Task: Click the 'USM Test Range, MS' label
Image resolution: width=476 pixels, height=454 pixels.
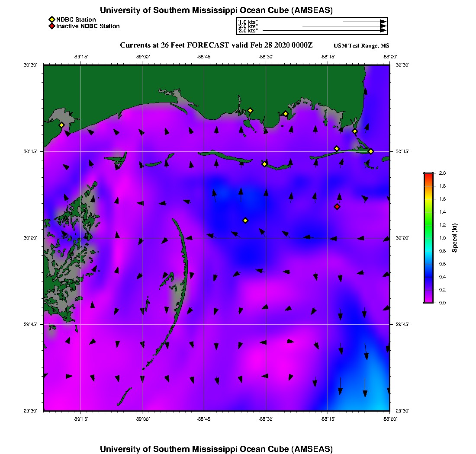Action: pyautogui.click(x=361, y=46)
